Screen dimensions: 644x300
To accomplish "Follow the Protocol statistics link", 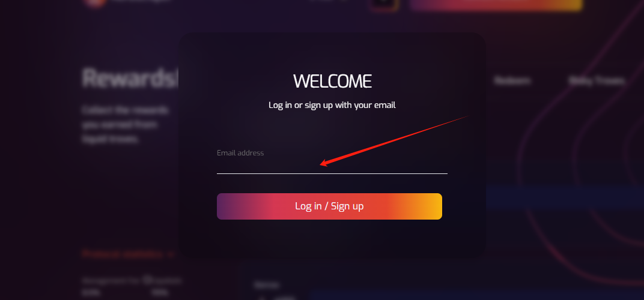I will (123, 254).
